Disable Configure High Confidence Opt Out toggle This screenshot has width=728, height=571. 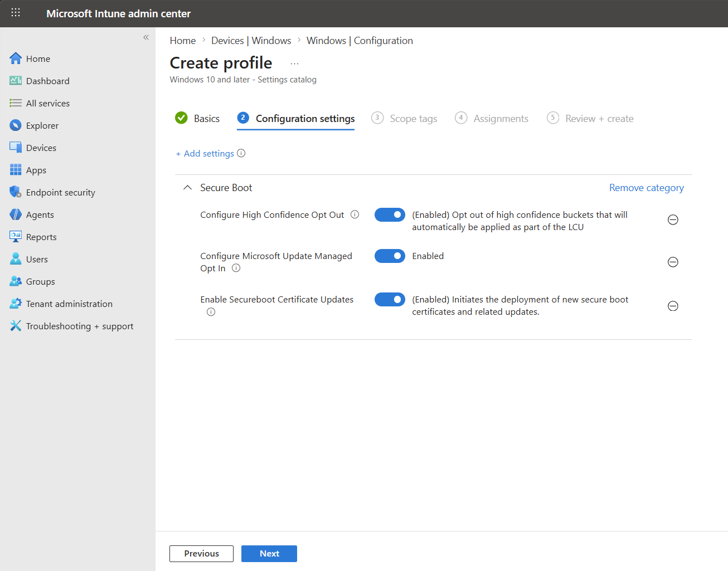click(x=390, y=214)
